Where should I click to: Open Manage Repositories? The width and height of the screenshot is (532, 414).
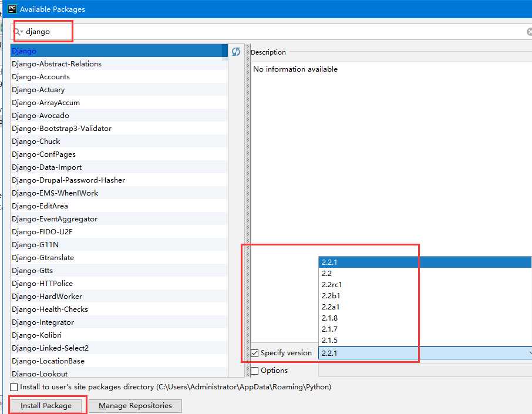135,406
